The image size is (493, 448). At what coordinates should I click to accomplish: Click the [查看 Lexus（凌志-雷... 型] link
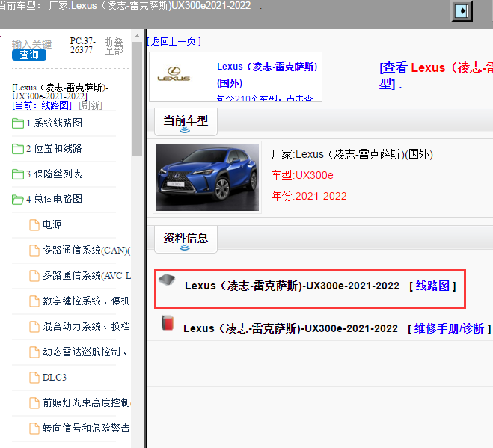(436, 76)
